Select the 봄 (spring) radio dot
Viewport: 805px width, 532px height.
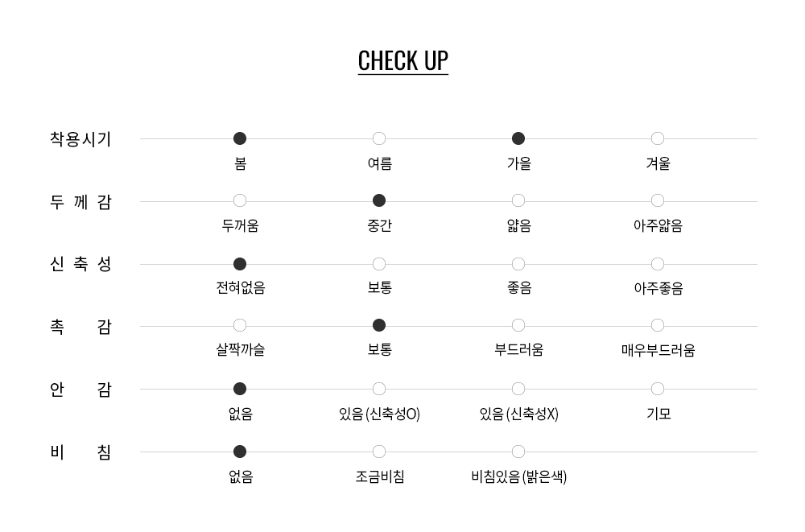[240, 138]
